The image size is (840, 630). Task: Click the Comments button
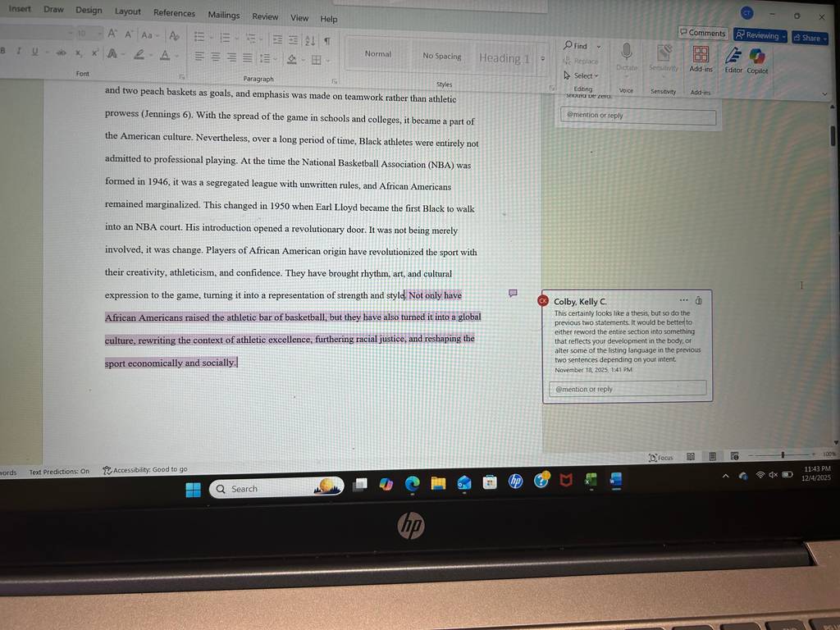pyautogui.click(x=703, y=33)
